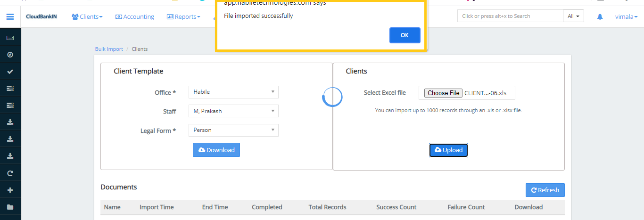Open the compass navigation icon
Image resolution: width=644 pixels, height=220 pixels.
click(x=10, y=55)
